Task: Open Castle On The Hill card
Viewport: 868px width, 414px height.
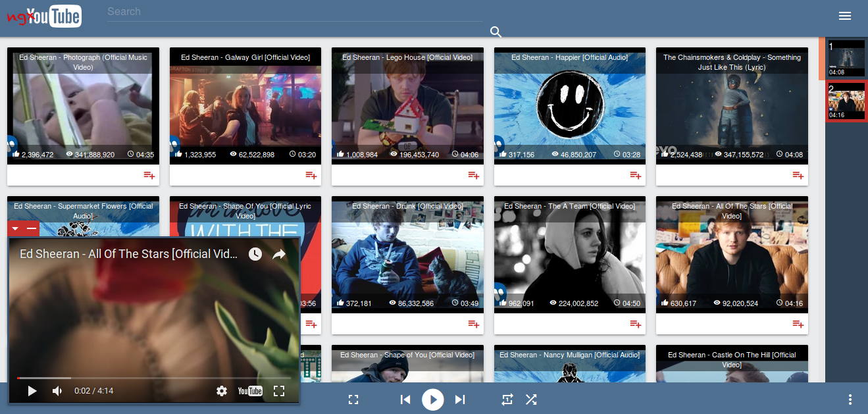Action: point(732,363)
